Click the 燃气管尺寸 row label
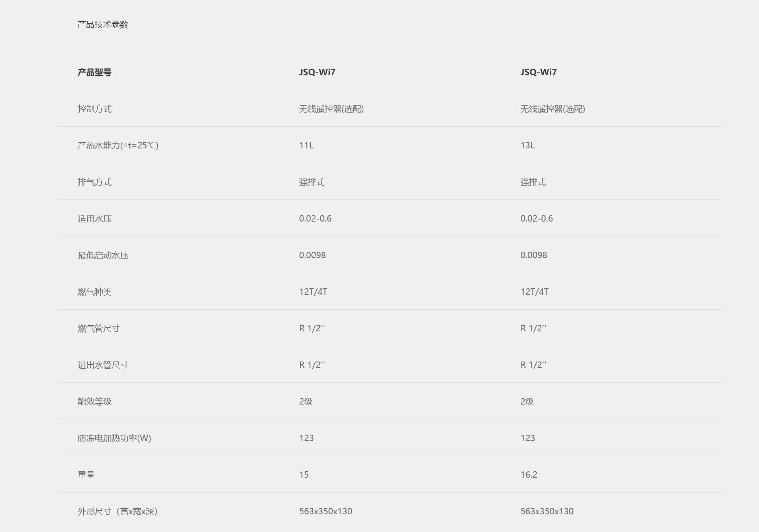Viewport: 759px width, 532px height. (x=99, y=329)
